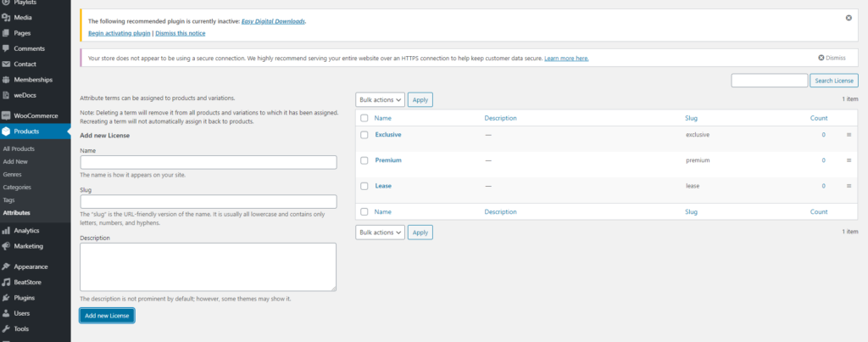Screen dimensions: 868x342
Task: Click the Exclusive row count value
Action: point(823,135)
